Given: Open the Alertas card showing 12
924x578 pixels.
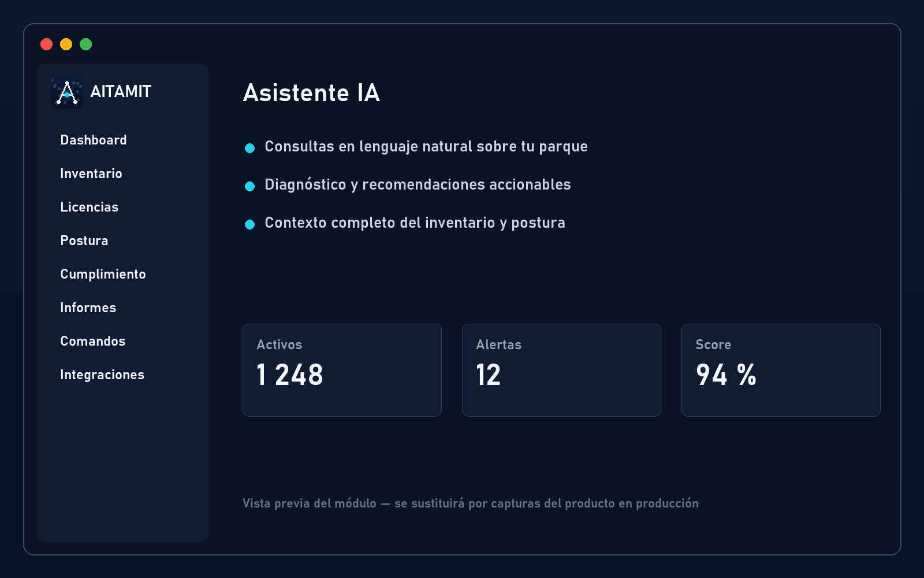Looking at the screenshot, I should click(x=562, y=370).
